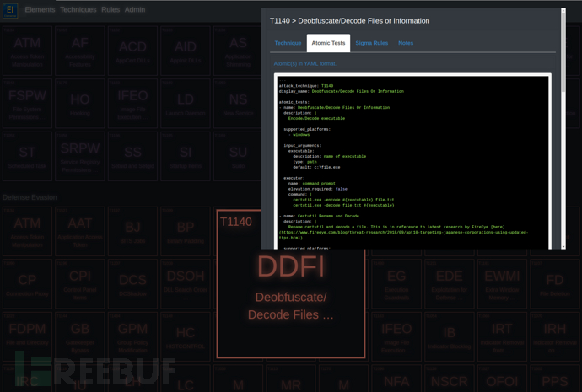Open the SI Startup Items tile

click(x=186, y=156)
